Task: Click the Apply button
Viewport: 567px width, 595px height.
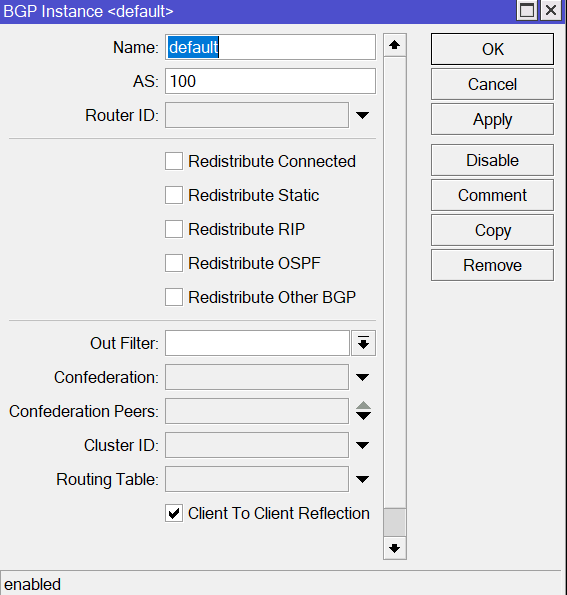Action: 492,120
